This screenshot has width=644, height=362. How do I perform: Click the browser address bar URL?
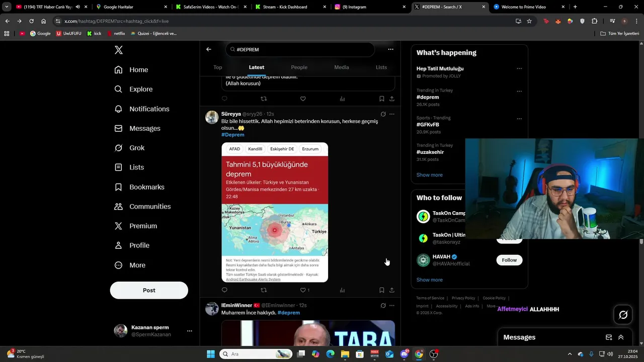(116, 21)
